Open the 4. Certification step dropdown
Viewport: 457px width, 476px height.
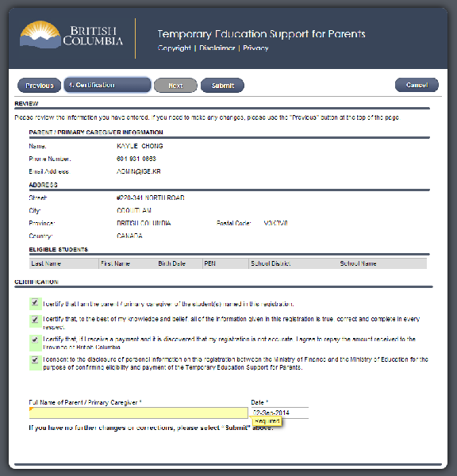coord(107,85)
